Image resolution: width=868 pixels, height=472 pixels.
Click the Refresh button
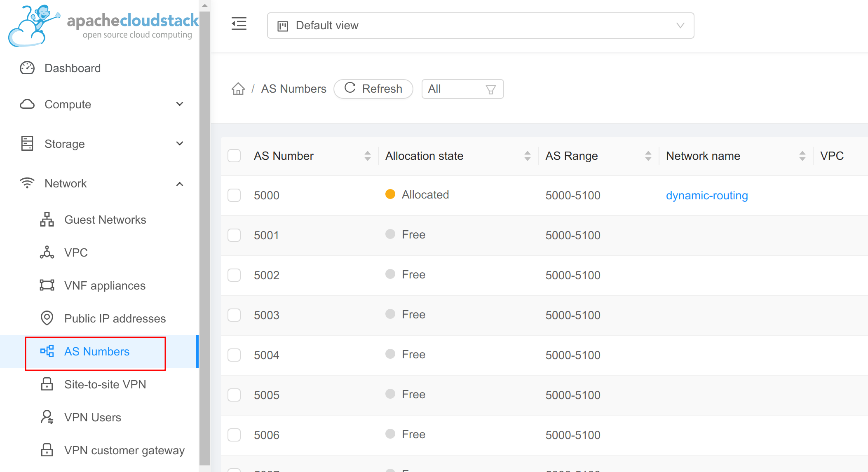coord(373,89)
